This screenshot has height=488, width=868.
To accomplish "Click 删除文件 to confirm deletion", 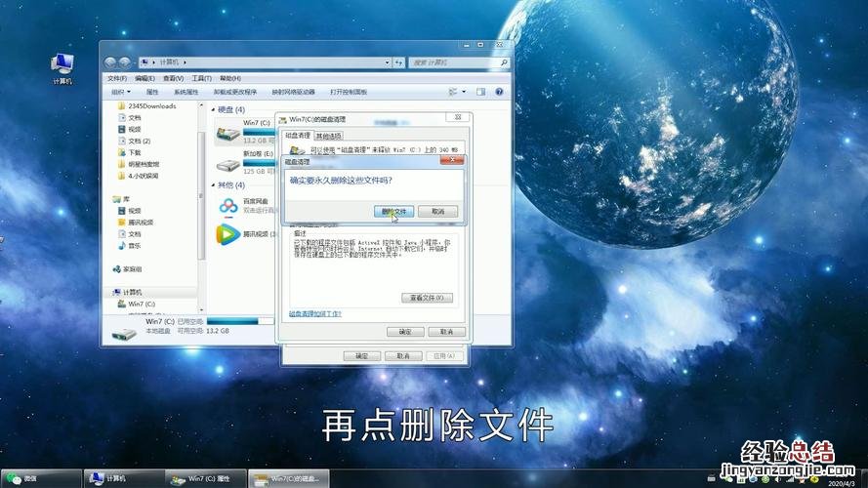I will [x=393, y=212].
